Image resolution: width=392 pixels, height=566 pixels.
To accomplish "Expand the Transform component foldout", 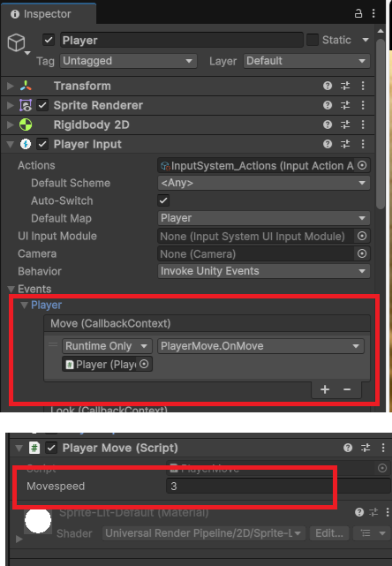I will [x=10, y=86].
